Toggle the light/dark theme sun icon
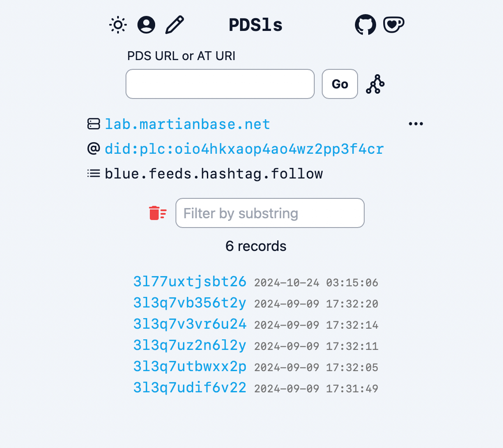The height and width of the screenshot is (448, 503). pyautogui.click(x=118, y=25)
